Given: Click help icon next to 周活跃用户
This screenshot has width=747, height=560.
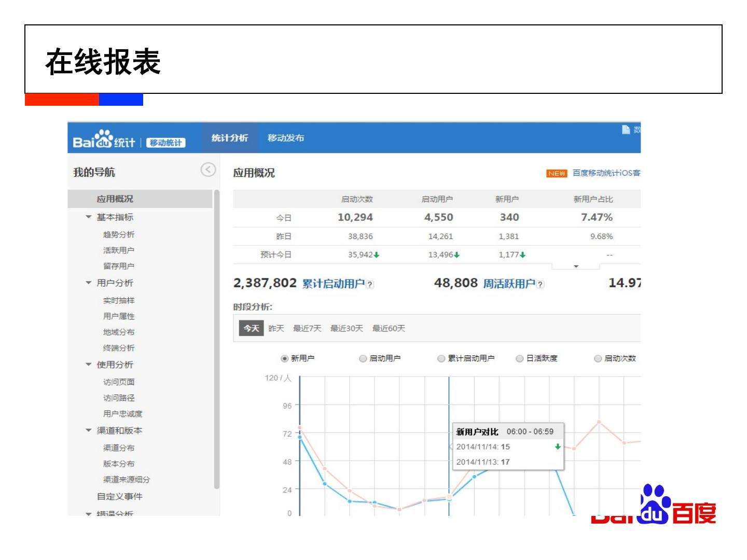Looking at the screenshot, I should [x=540, y=285].
